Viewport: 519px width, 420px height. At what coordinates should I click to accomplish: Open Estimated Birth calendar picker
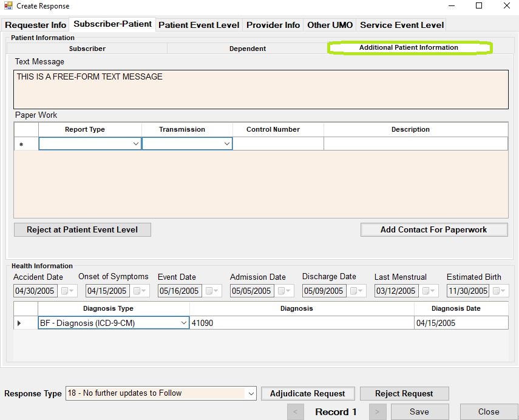tap(499, 291)
